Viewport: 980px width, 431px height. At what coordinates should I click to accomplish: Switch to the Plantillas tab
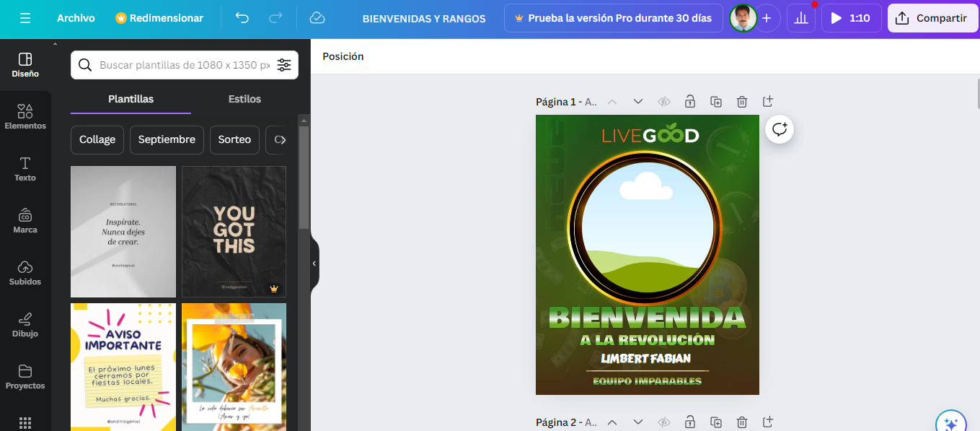131,100
